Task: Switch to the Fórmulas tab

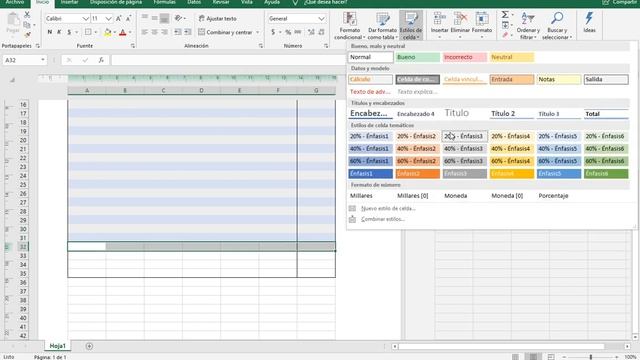Action: (164, 2)
